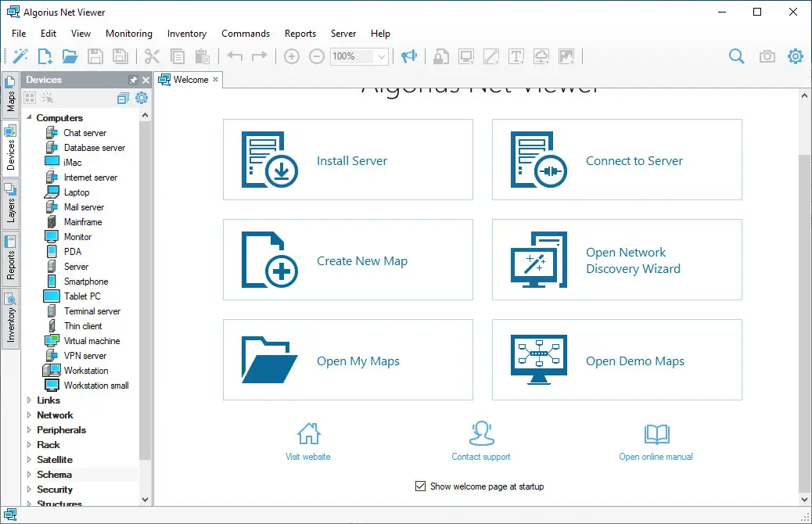The width and height of the screenshot is (812, 524).
Task: Expand the Network tree category
Action: (30, 415)
